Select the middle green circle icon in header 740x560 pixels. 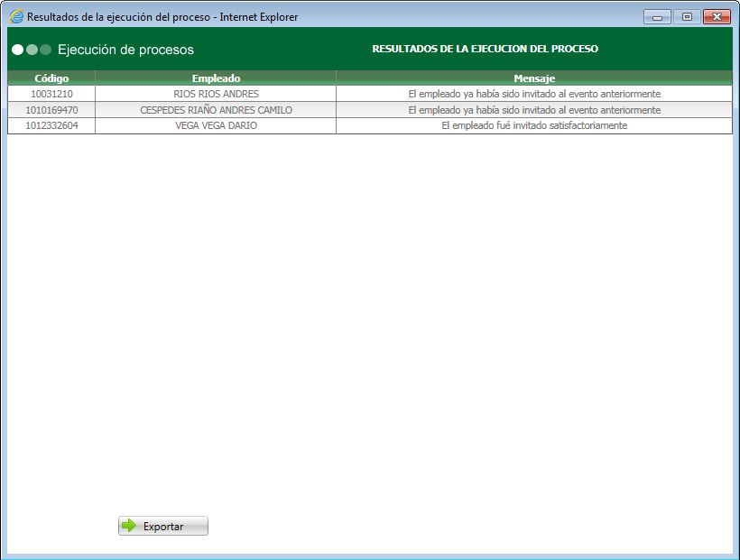tap(30, 51)
